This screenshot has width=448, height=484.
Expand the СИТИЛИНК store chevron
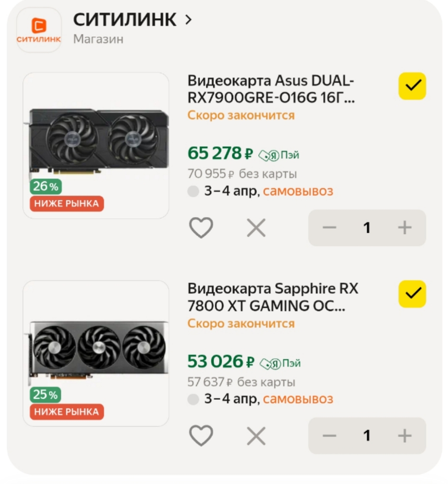point(189,20)
